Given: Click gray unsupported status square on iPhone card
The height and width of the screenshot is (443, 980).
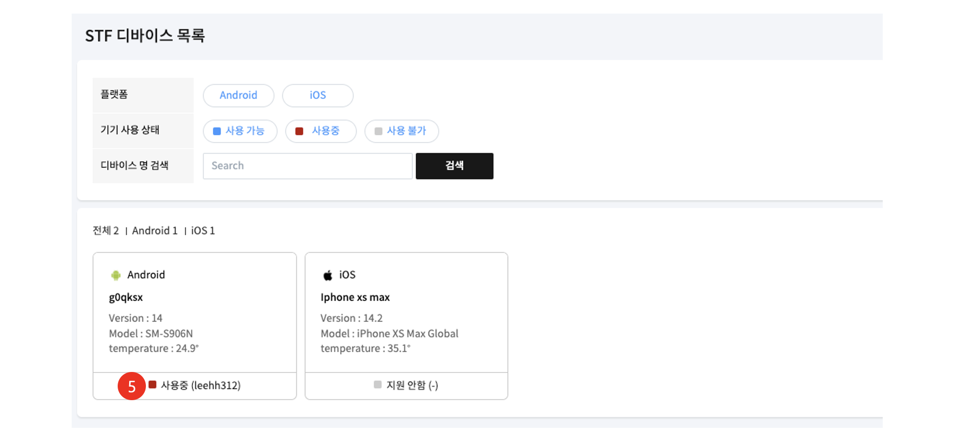Looking at the screenshot, I should 378,385.
